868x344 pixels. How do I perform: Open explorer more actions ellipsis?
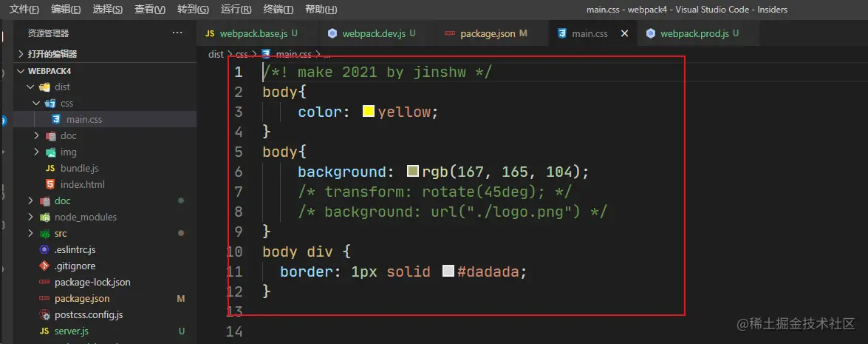pyautogui.click(x=177, y=33)
